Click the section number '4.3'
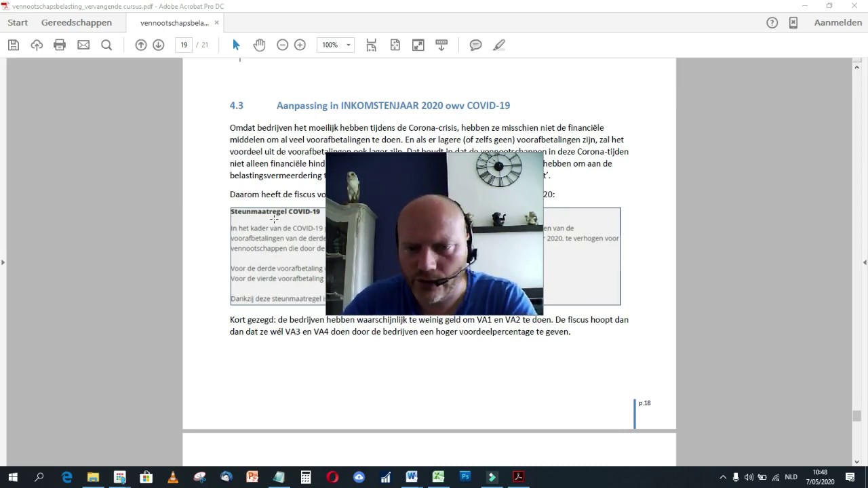The image size is (868, 488). point(236,106)
